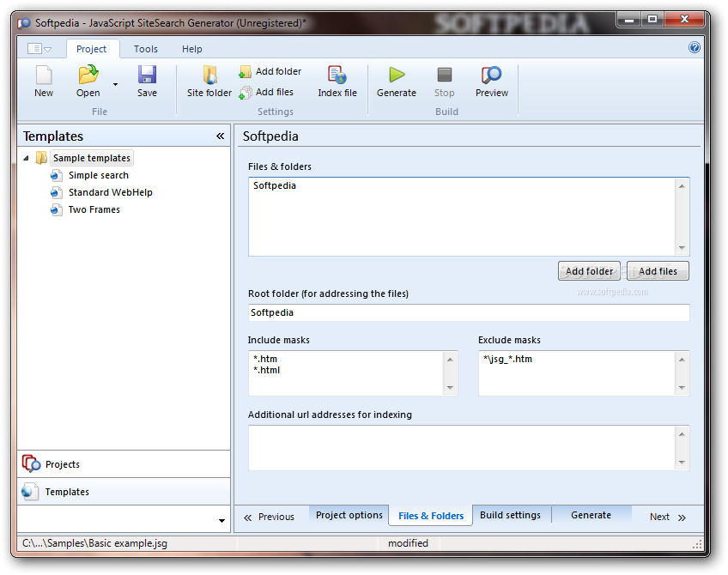Click the Simple search template icon
This screenshot has width=728, height=575.
click(x=56, y=175)
